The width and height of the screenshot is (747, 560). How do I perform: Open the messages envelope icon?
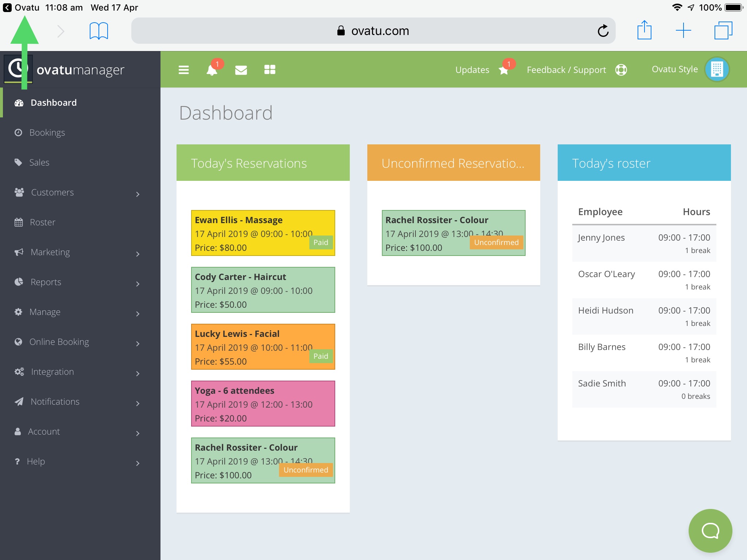click(x=241, y=70)
